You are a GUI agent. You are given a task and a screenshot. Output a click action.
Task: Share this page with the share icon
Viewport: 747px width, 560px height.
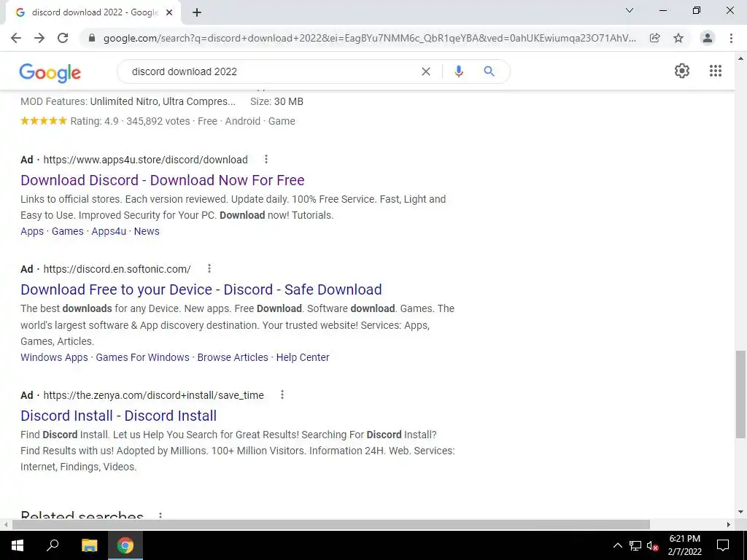(655, 38)
